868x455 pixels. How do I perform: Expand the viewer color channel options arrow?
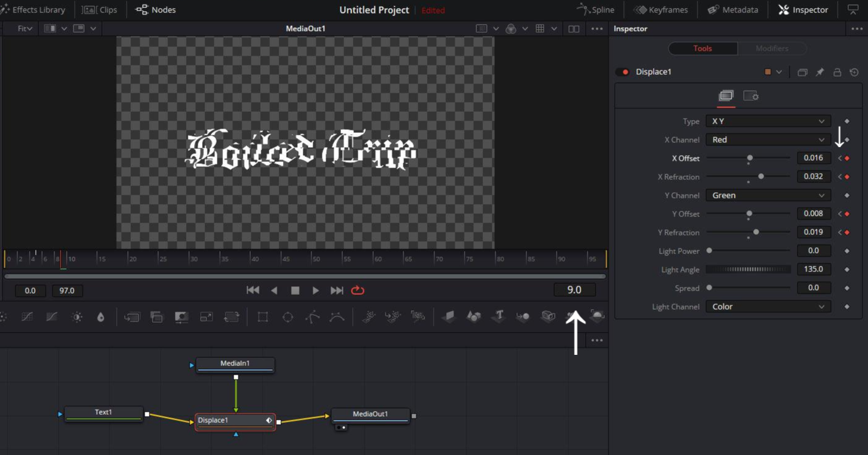coord(525,29)
